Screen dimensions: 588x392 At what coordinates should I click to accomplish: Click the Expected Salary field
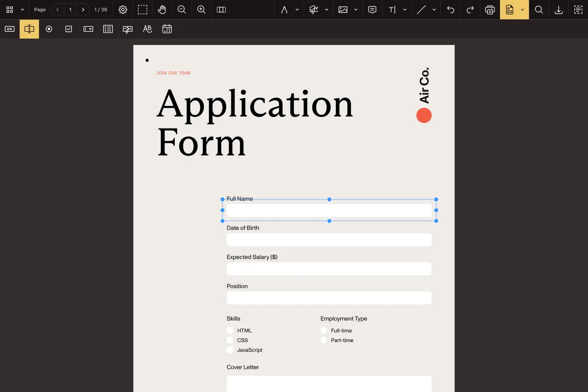(x=329, y=269)
